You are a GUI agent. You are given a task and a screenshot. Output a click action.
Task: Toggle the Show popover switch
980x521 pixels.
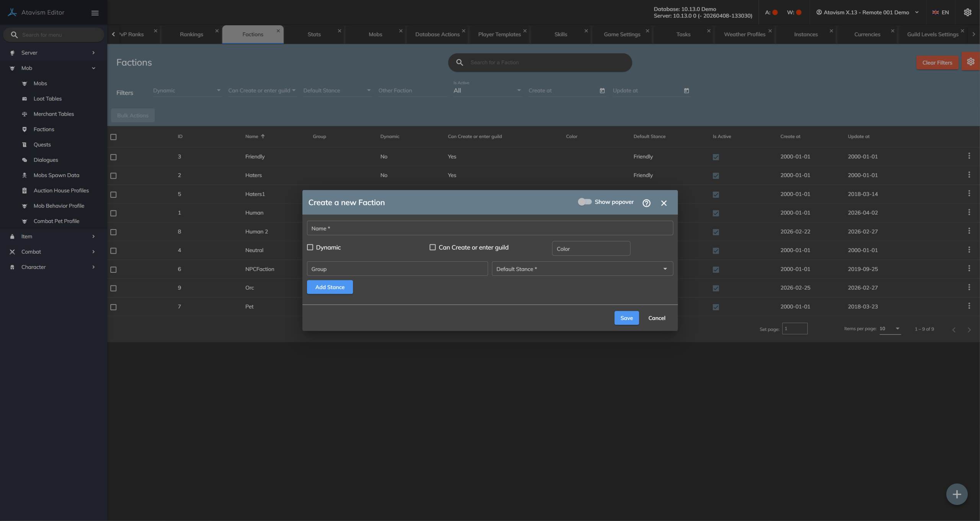click(x=585, y=202)
